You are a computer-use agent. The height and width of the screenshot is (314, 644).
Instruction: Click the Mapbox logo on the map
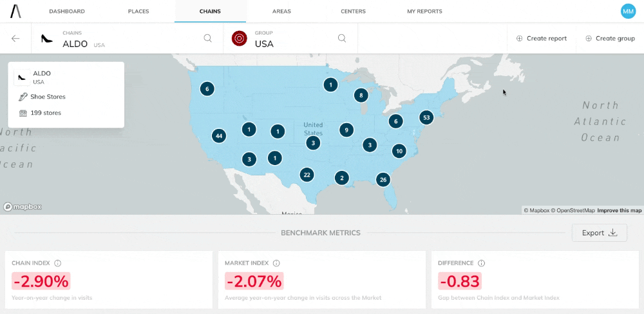23,207
